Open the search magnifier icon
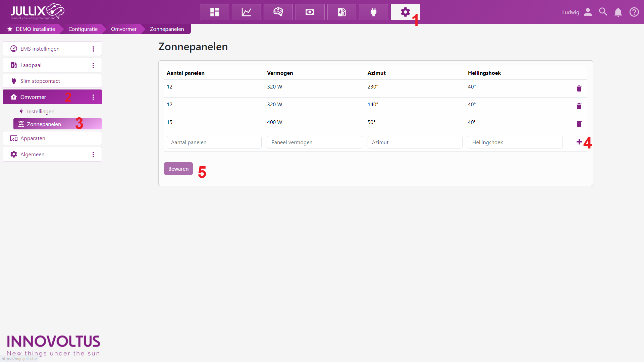This screenshot has height=362, width=644. (x=603, y=12)
